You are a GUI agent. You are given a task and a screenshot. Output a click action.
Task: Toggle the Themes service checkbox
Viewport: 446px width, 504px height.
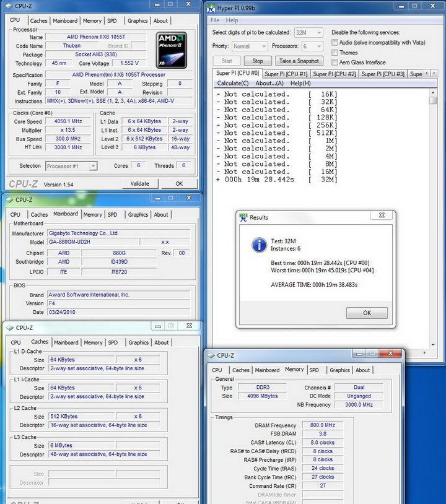[334, 53]
